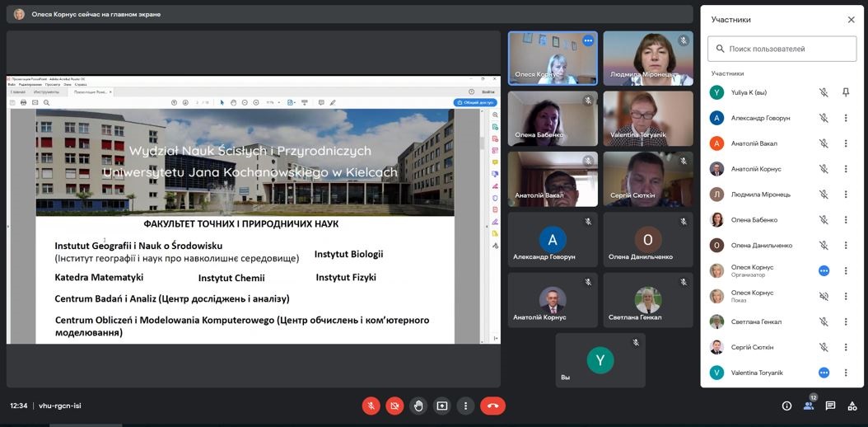This screenshot has height=427, width=868.
Task: Click the Людмила Міронець video tile
Action: [648, 59]
